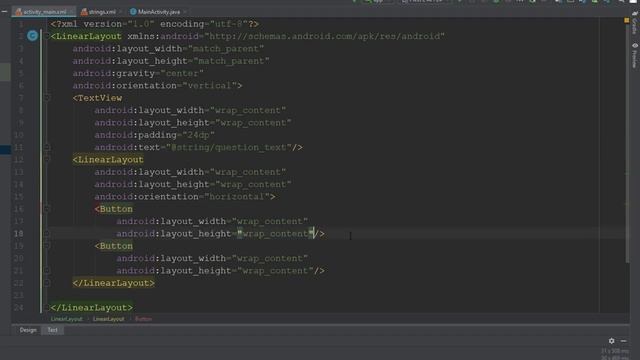Screen dimensions: 640x360
Task: Collapse the TextView fold marker on line 7
Action: 47,98
